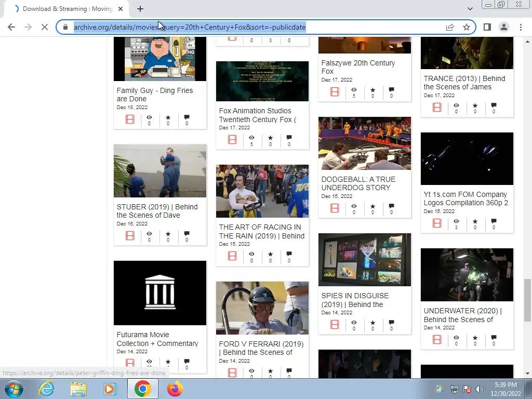Open the Windows Start menu
The image size is (532, 399).
click(x=14, y=389)
